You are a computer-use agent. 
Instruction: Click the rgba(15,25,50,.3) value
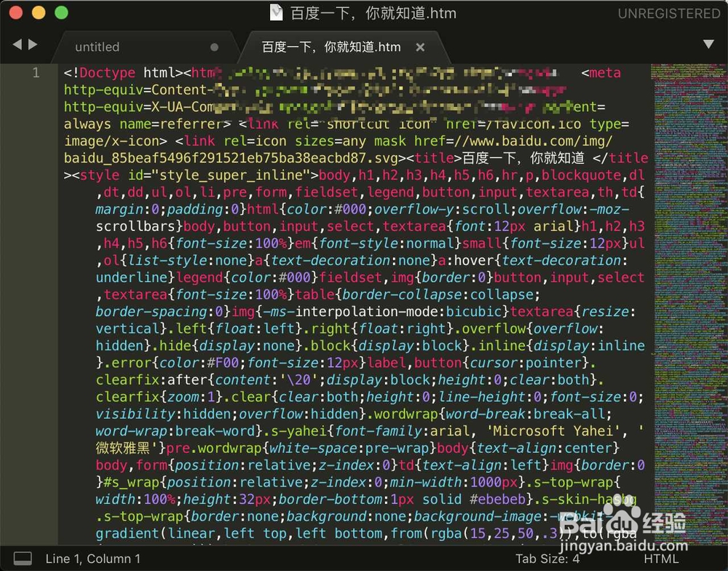pos(496,533)
